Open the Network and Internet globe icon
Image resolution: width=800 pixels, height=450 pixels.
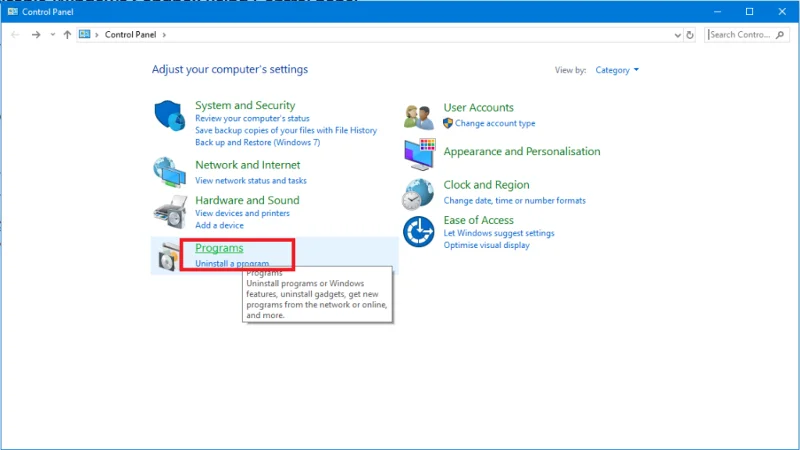point(169,172)
